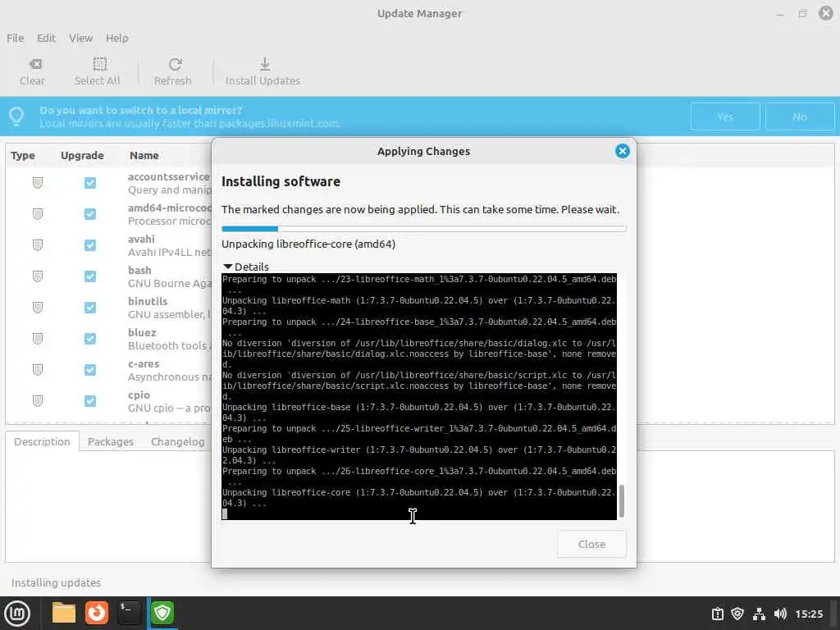Open the terminal from the taskbar
Screen dimensions: 840x630
(x=129, y=613)
